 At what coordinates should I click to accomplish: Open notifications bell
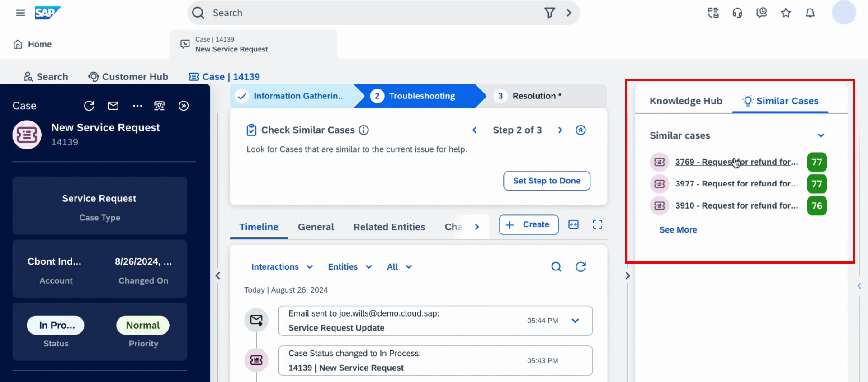coord(810,13)
